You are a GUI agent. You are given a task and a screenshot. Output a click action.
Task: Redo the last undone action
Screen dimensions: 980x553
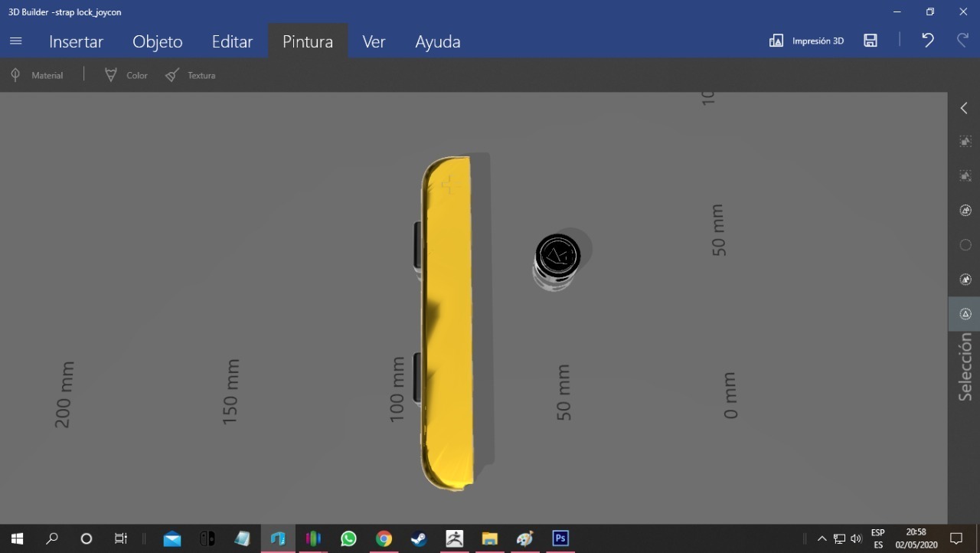pyautogui.click(x=962, y=41)
